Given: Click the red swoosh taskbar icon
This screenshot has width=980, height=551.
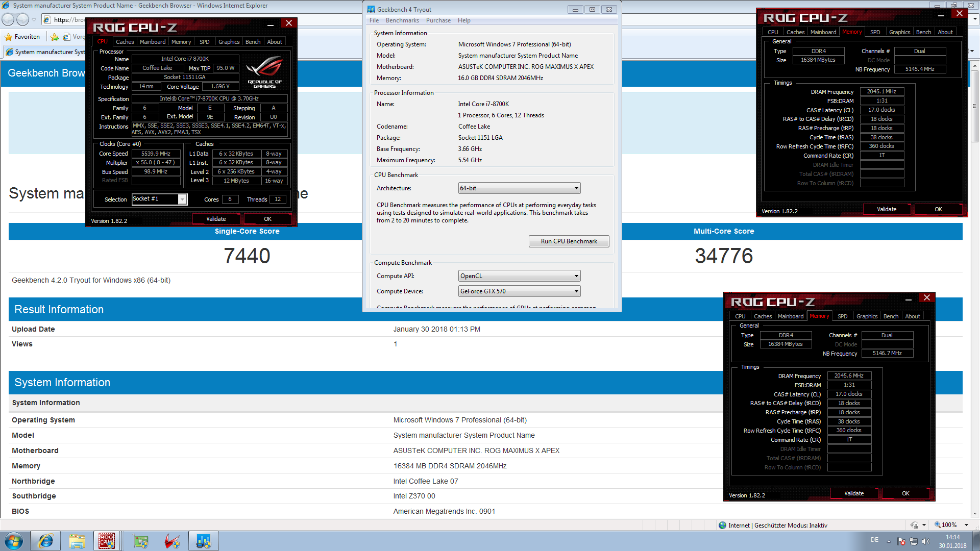Looking at the screenshot, I should [x=172, y=541].
